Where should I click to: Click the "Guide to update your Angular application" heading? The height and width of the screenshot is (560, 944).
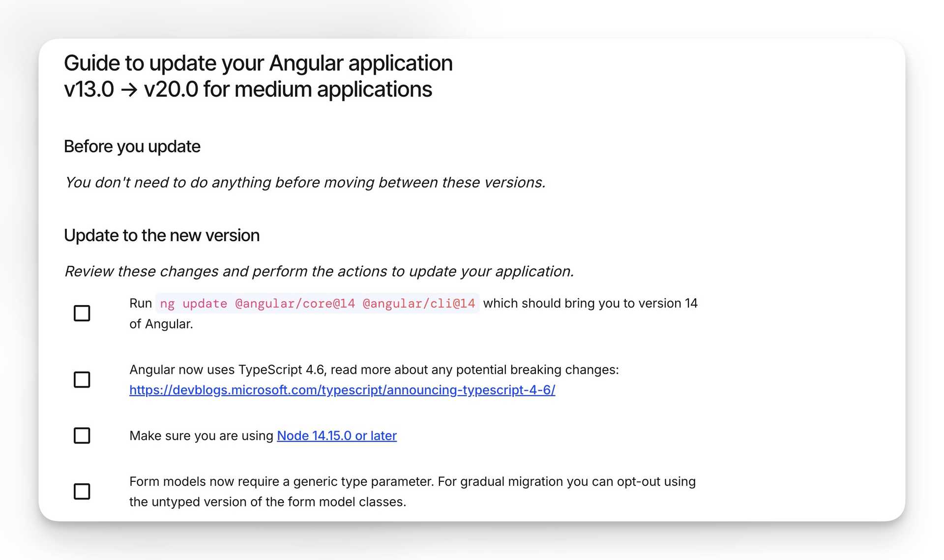pyautogui.click(x=258, y=63)
